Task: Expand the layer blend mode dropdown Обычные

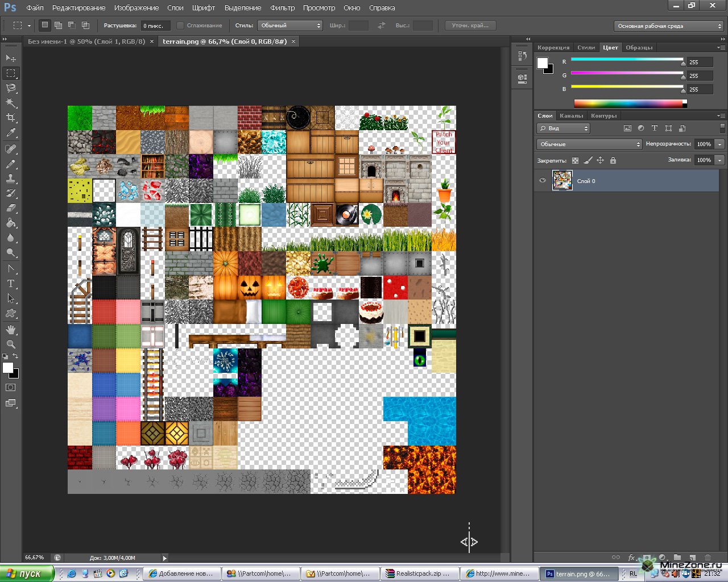Action: [589, 144]
